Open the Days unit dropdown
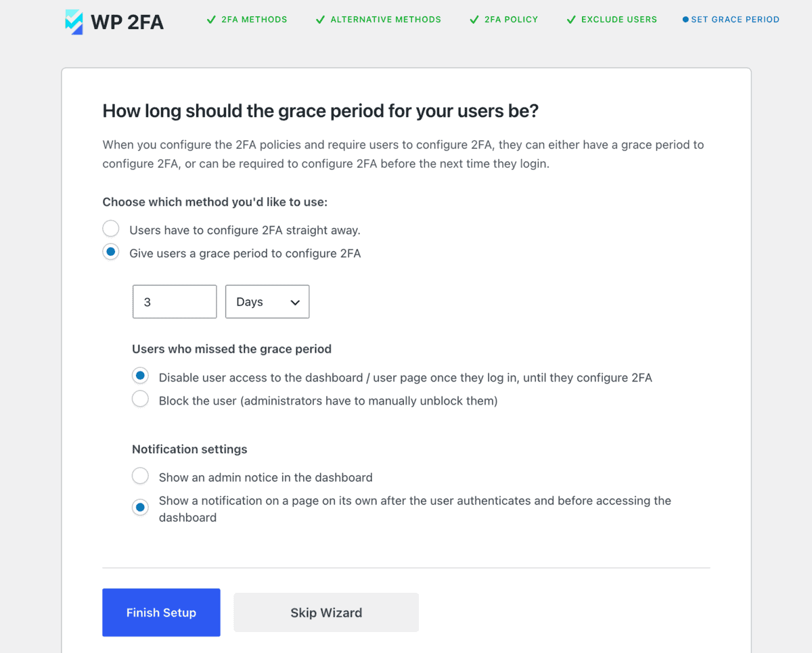Screen dimensions: 812x653 click(267, 302)
